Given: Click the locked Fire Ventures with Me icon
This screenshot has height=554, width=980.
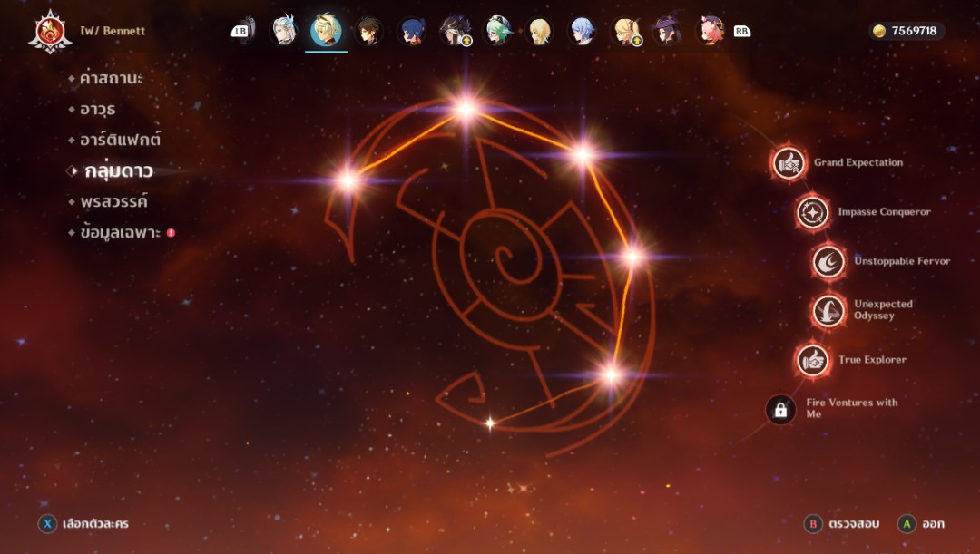Looking at the screenshot, I should (x=780, y=410).
